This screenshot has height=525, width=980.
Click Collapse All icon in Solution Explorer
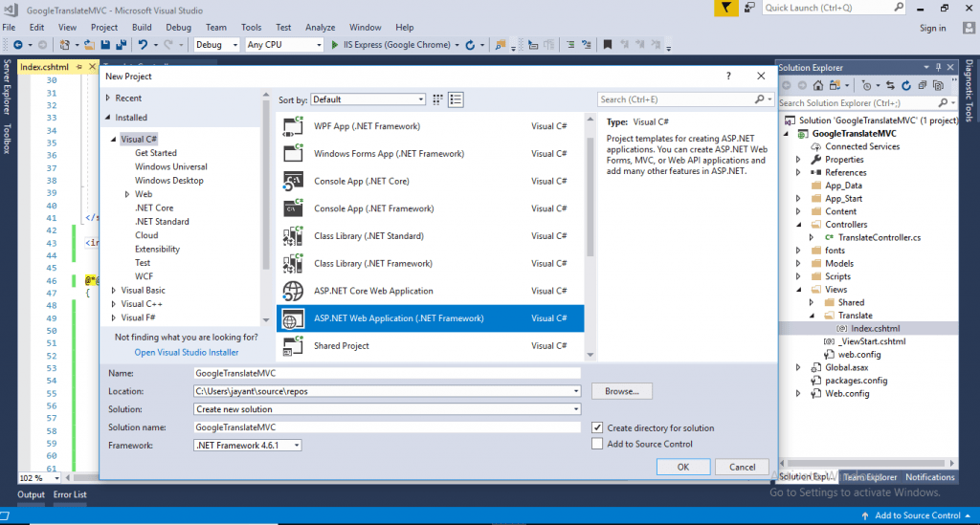click(x=922, y=85)
